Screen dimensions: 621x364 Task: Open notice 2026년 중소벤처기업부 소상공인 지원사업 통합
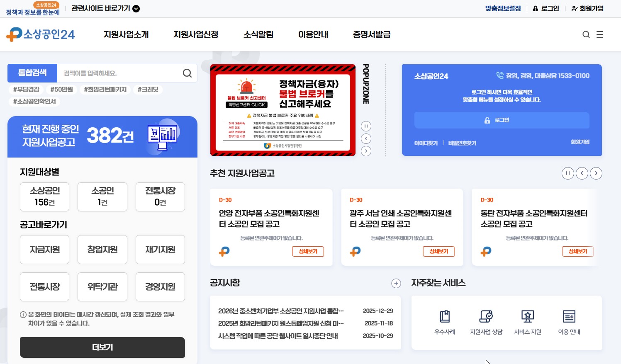pos(281,311)
